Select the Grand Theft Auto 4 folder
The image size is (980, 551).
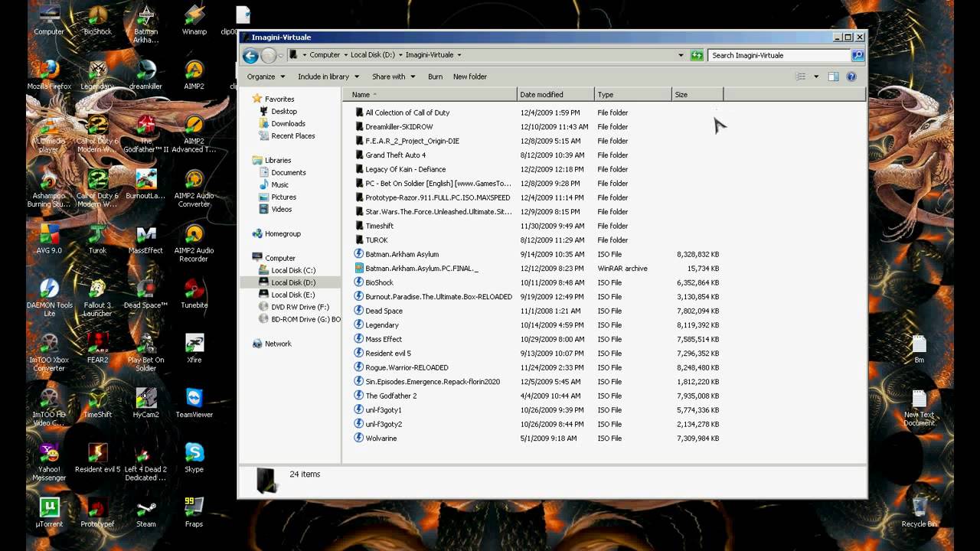395,155
